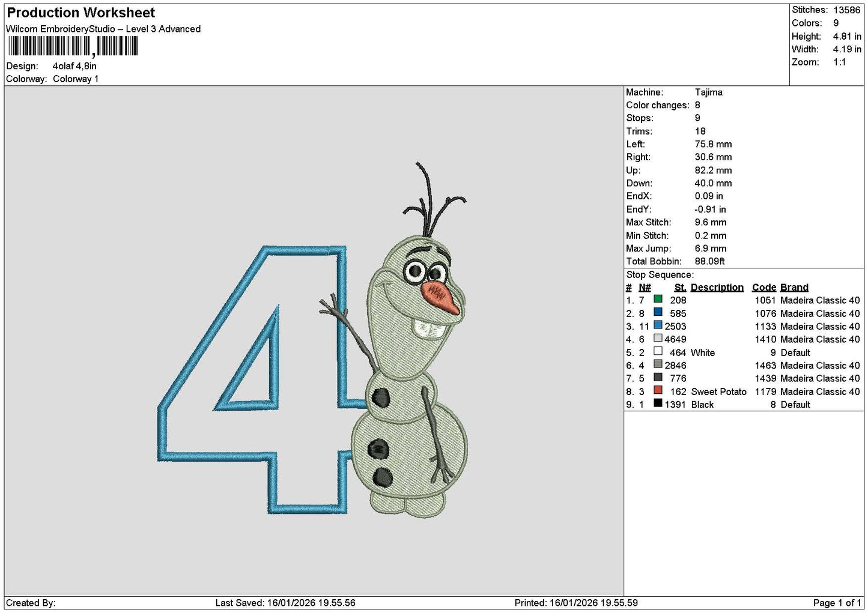
Task: Click the 'Black' description in row 9
Action: coord(702,405)
